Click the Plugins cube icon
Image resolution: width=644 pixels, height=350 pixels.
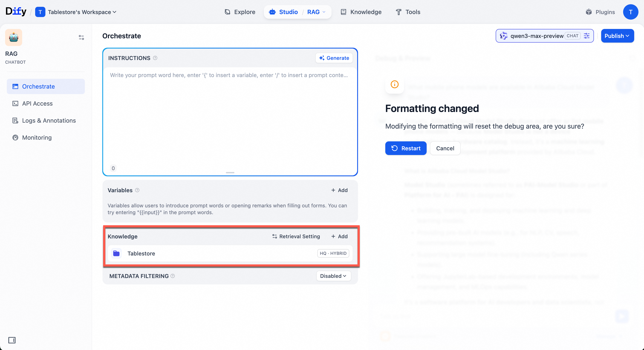pos(589,12)
